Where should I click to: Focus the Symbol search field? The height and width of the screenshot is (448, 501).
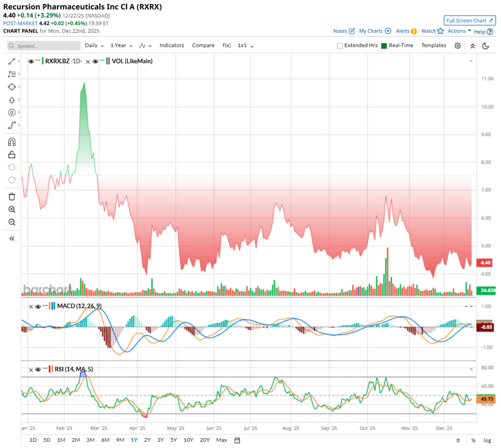tap(44, 46)
